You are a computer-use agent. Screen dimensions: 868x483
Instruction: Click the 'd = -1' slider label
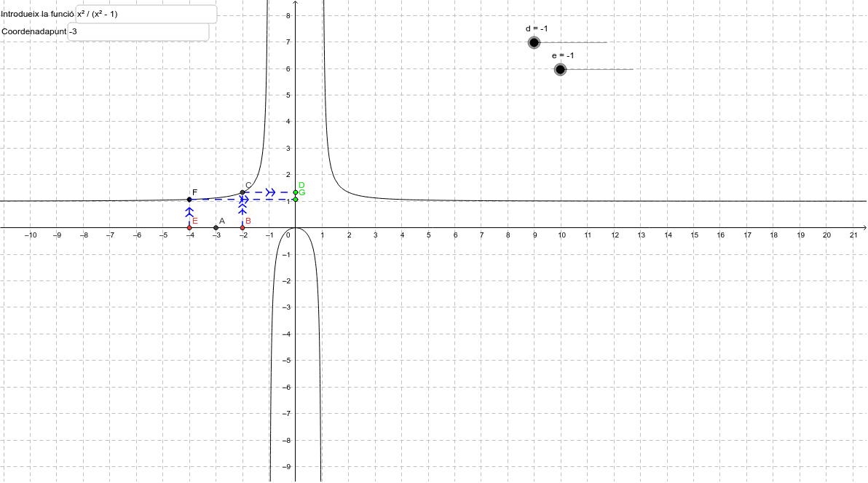coord(537,29)
